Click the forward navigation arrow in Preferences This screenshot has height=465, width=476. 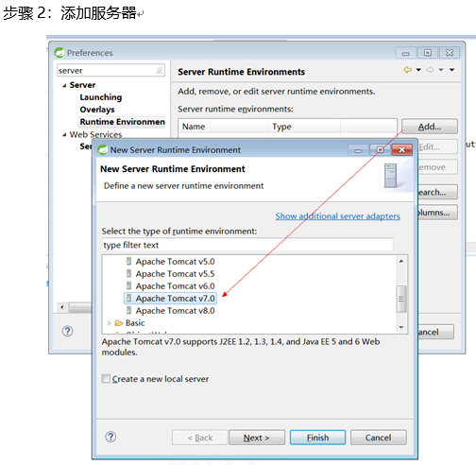click(x=430, y=70)
